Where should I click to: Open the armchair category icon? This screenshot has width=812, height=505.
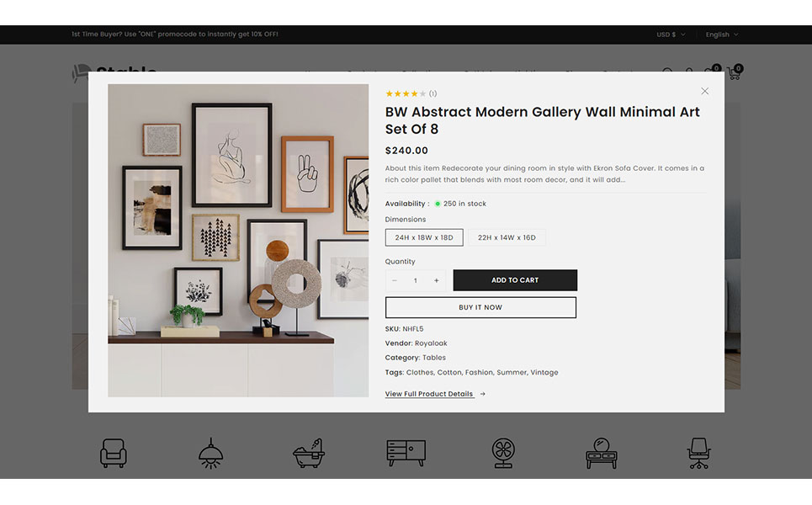click(x=113, y=453)
